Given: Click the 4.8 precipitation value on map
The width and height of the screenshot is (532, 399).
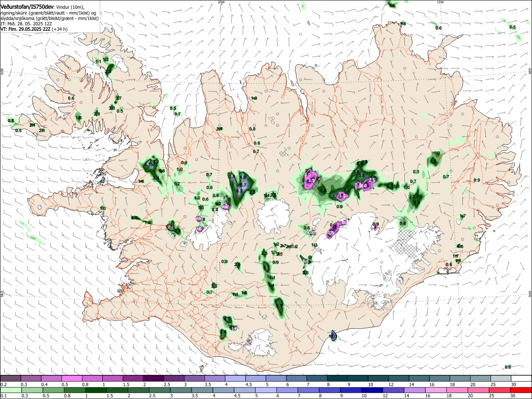Looking at the screenshot, I should click(x=243, y=177).
